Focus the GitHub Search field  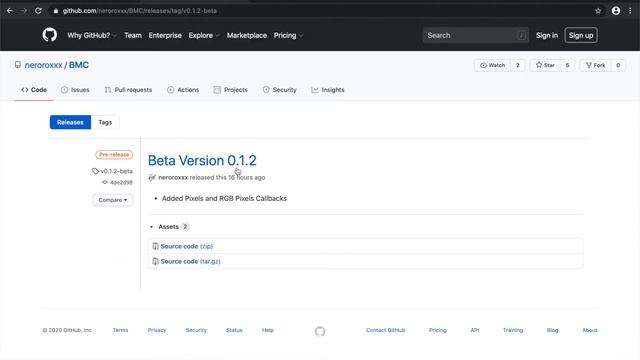(476, 36)
